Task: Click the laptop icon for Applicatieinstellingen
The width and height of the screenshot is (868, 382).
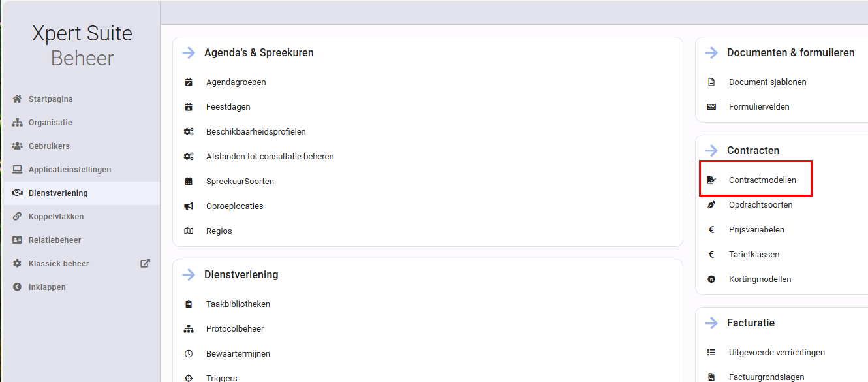Action: 18,170
